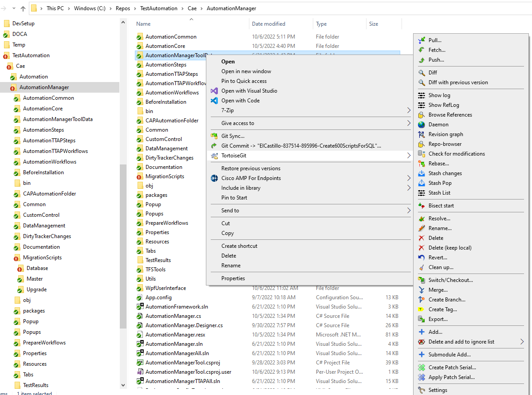This screenshot has height=395, width=532.
Task: Click the Repo-browser icon
Action: pos(422,144)
